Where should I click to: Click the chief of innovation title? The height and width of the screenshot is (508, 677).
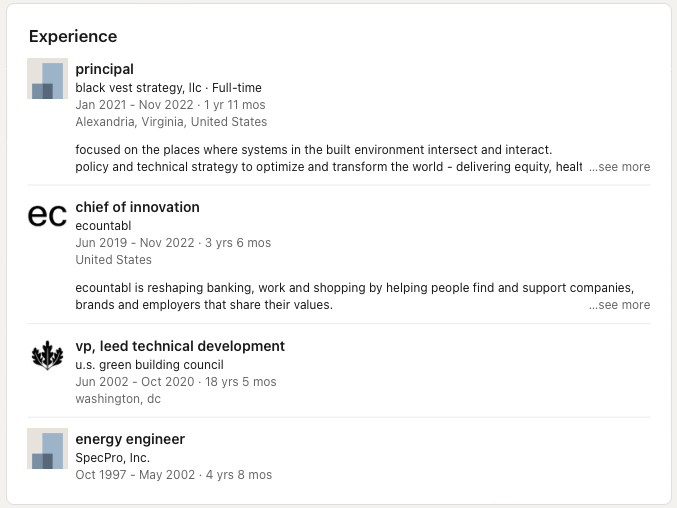[137, 207]
